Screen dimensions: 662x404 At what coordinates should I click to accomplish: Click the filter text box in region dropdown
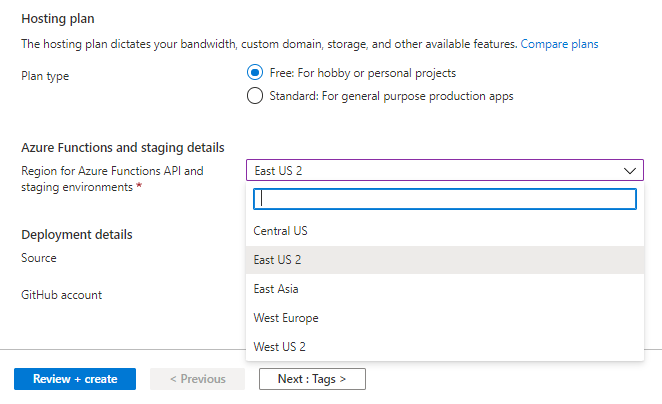pyautogui.click(x=444, y=198)
